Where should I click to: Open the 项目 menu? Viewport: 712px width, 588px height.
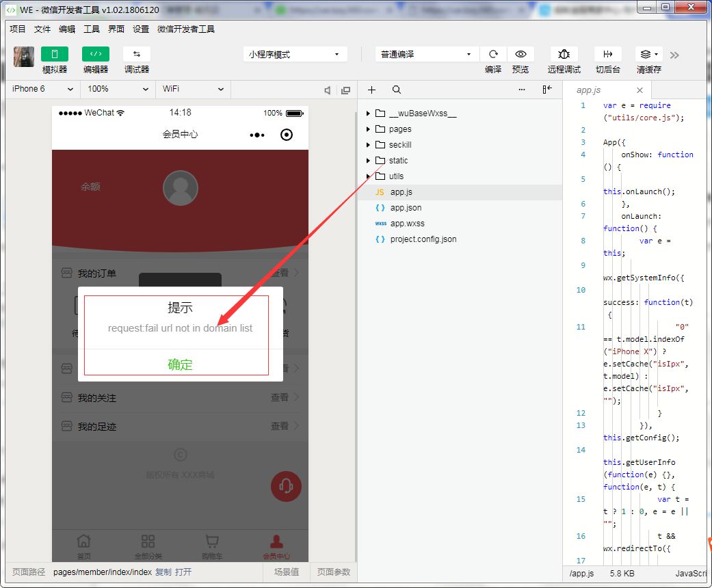click(x=18, y=29)
